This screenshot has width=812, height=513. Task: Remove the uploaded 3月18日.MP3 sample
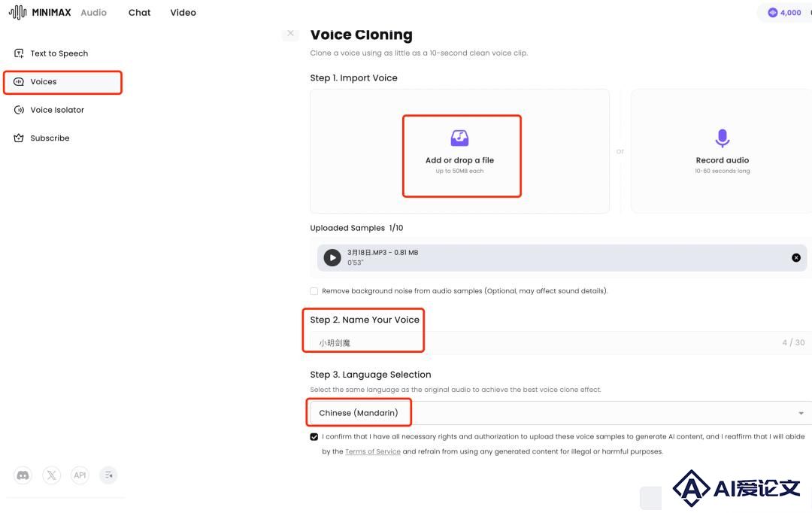[796, 257]
